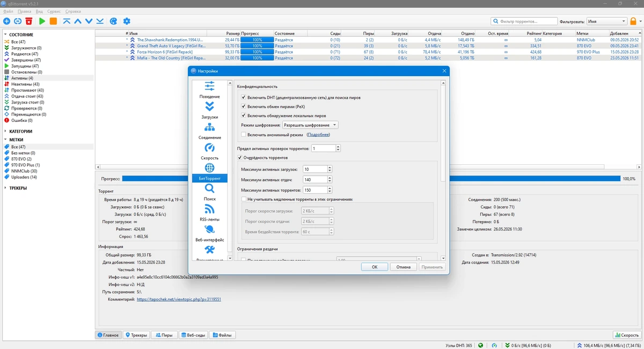Increase Максимум активных торрентов stepper
Viewport: 644px width, 349px height.
click(x=330, y=188)
